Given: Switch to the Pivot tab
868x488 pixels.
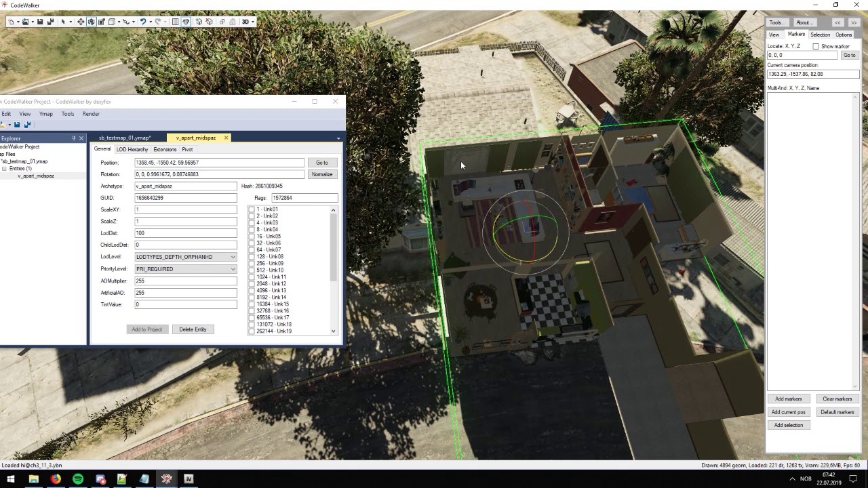Looking at the screenshot, I should pos(187,149).
